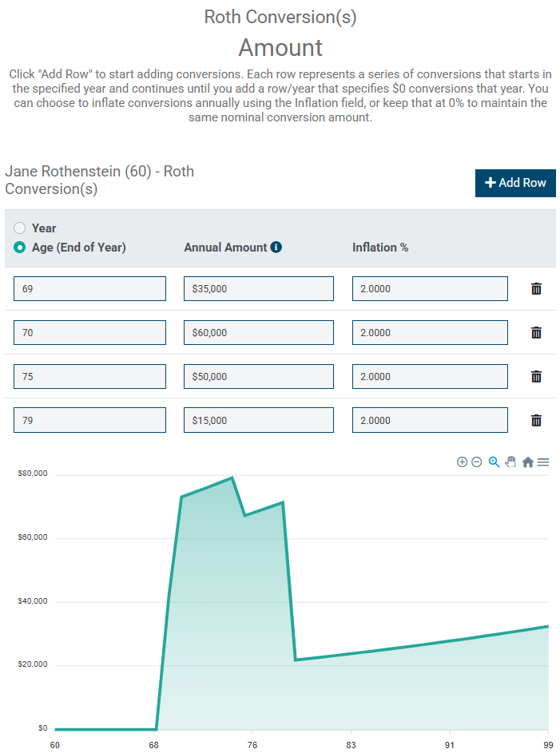Delete the row for age 70
This screenshot has height=753, width=560.
click(x=536, y=332)
